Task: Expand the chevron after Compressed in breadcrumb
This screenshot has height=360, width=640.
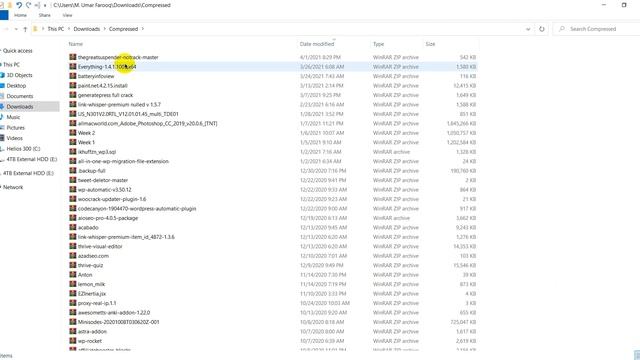Action: coord(142,29)
